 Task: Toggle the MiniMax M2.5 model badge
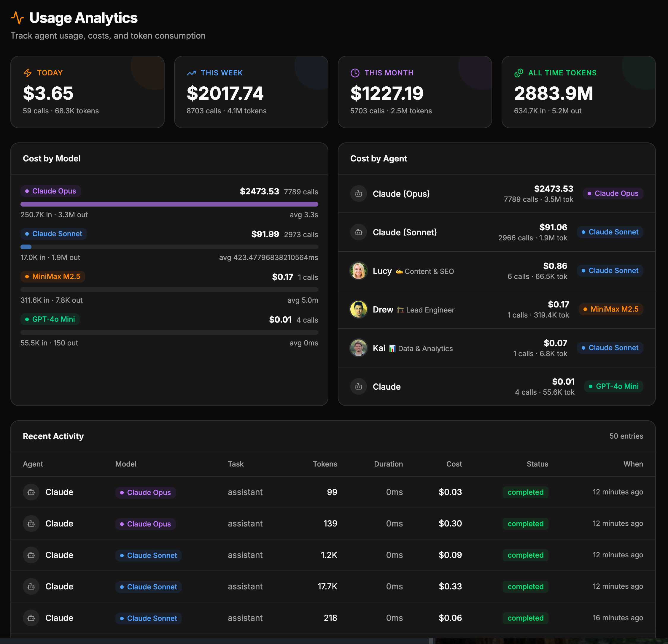click(x=53, y=277)
